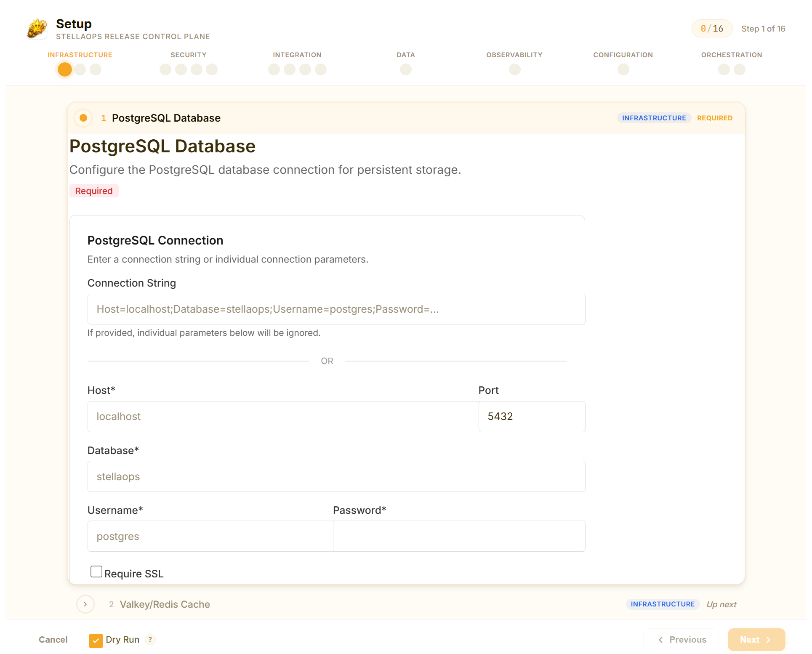
Task: Click the first Security step dot
Action: (165, 69)
